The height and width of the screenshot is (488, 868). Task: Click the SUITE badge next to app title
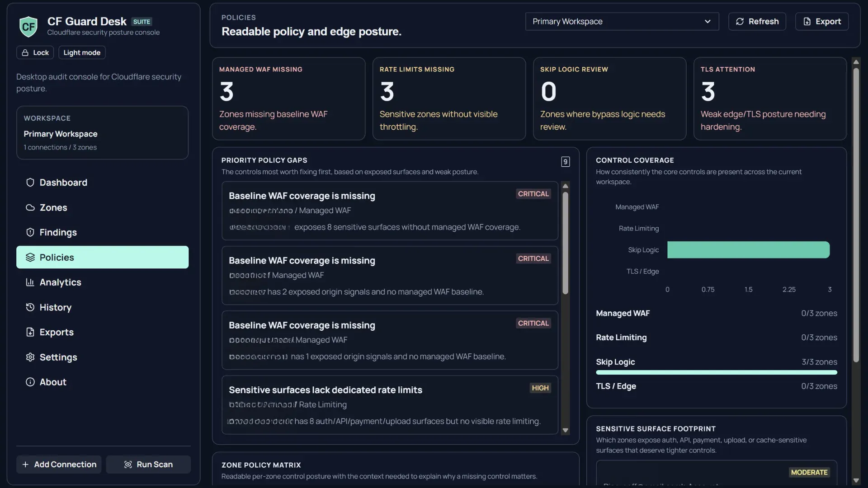[x=142, y=22]
